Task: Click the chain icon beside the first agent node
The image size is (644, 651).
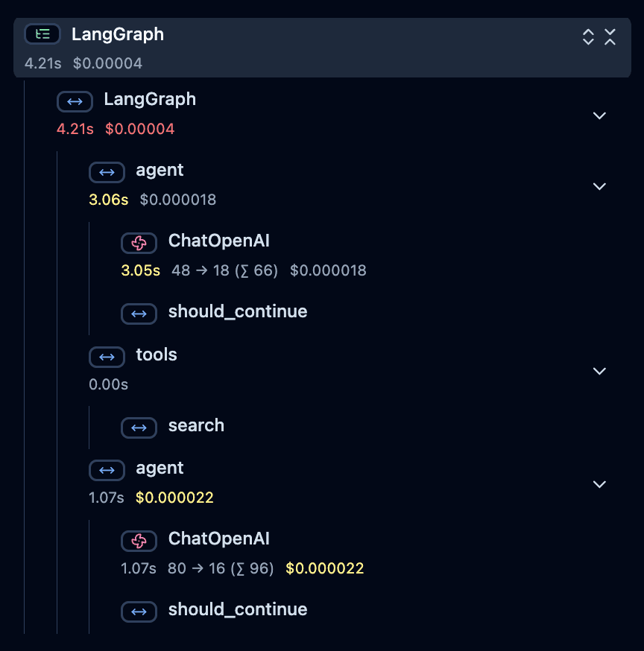Action: 107,172
